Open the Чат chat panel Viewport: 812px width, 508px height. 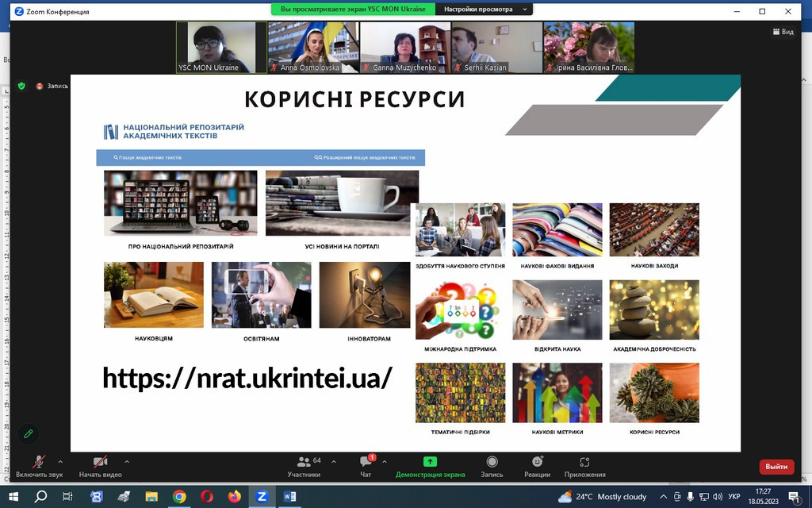[x=366, y=463]
